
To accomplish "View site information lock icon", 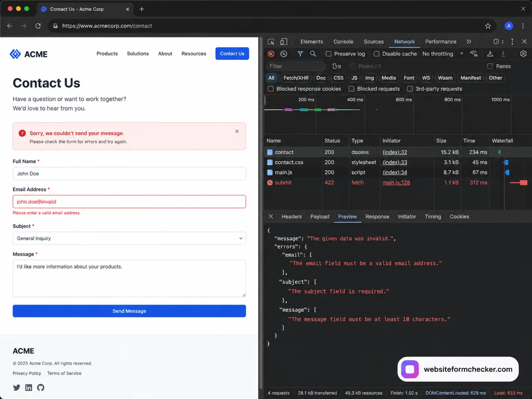I will tap(55, 26).
